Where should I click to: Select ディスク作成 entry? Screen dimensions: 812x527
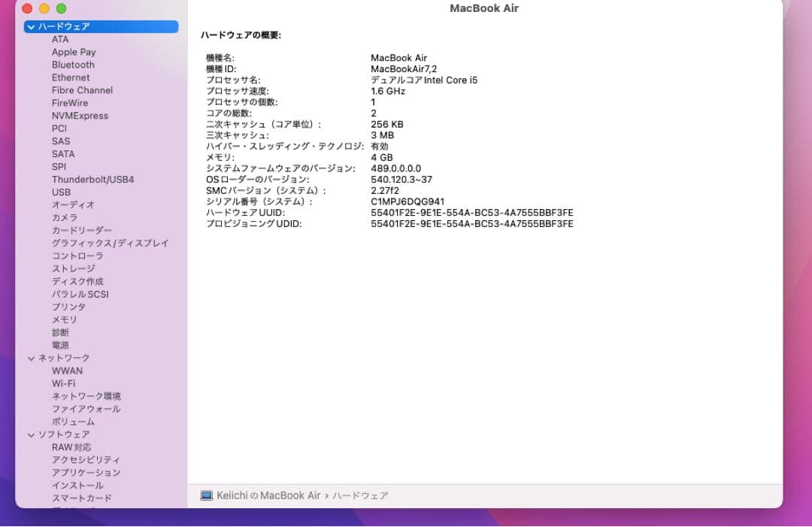(x=77, y=281)
